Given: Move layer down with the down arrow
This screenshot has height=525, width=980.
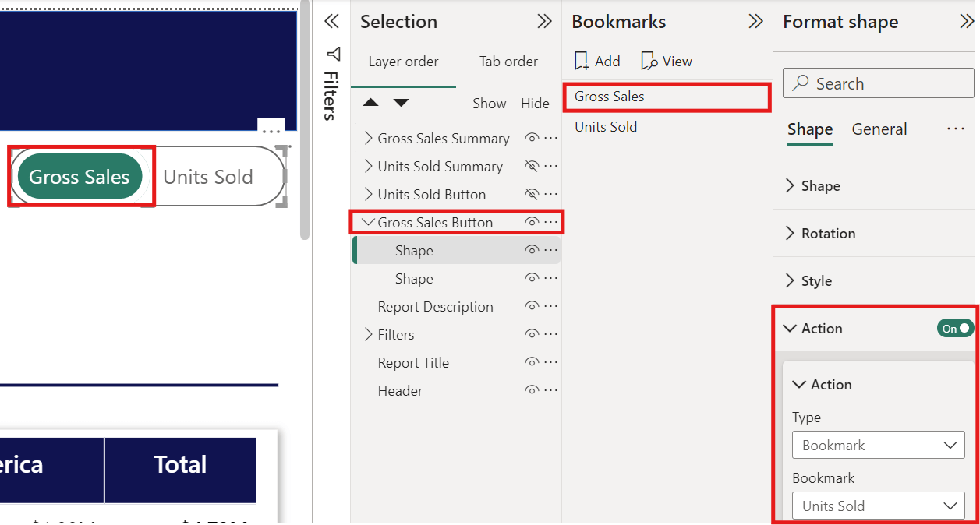Looking at the screenshot, I should 401,103.
